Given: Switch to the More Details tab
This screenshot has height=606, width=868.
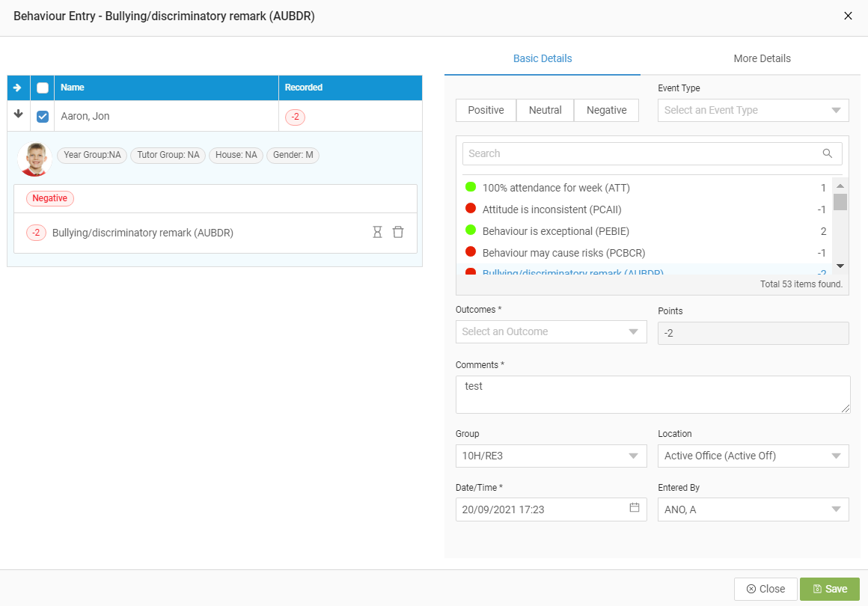Looking at the screenshot, I should pyautogui.click(x=762, y=58).
